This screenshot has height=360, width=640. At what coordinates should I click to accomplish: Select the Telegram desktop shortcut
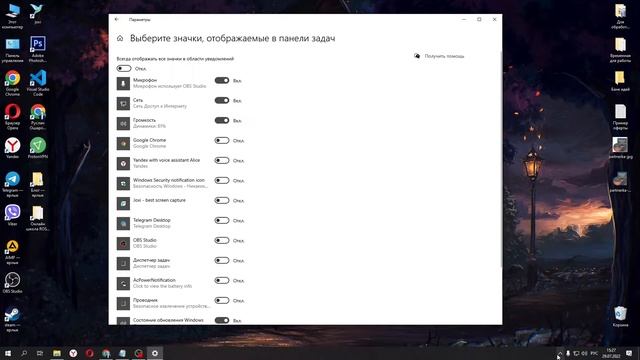12,184
